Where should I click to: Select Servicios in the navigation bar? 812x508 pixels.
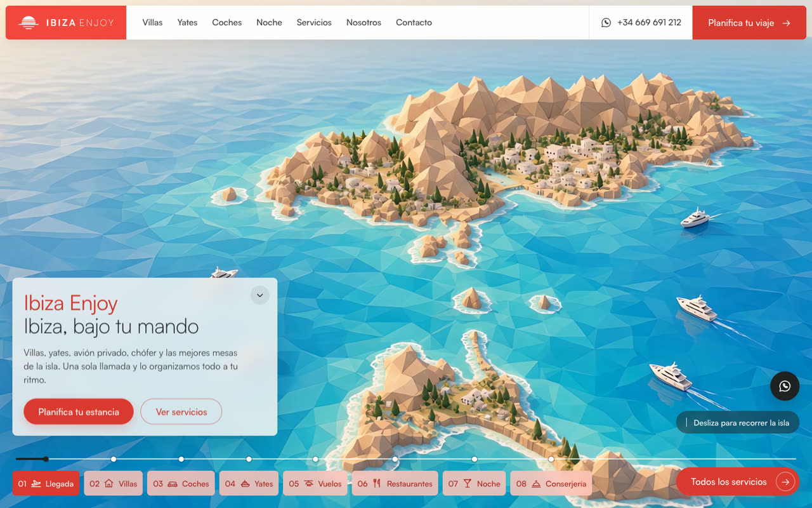coord(314,23)
